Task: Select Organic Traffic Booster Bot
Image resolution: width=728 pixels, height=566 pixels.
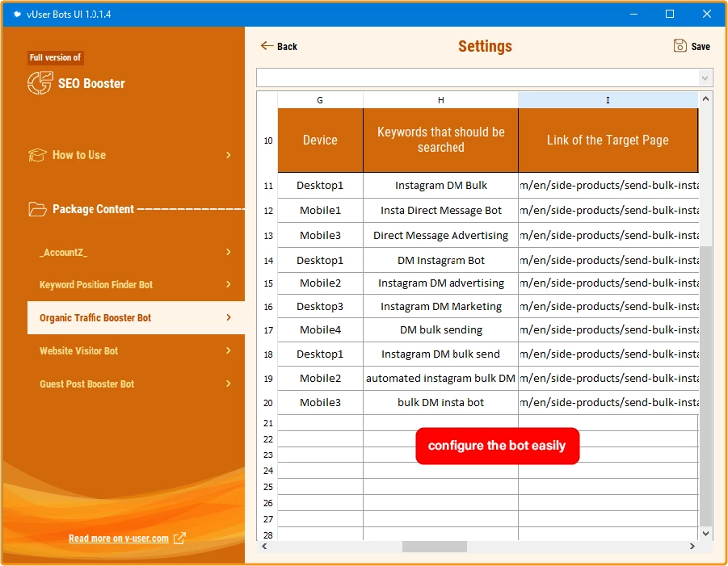Action: [136, 317]
